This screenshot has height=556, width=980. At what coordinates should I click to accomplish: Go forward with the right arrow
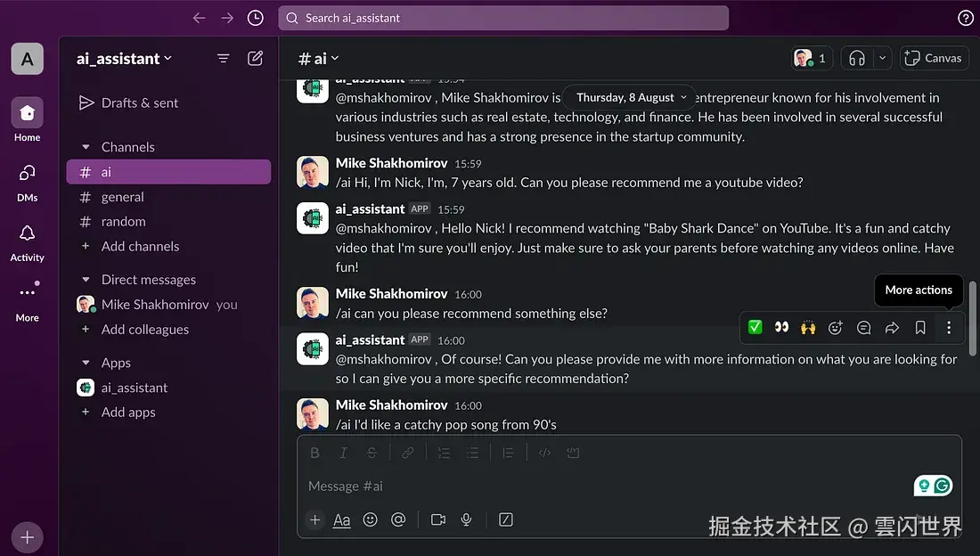(227, 18)
